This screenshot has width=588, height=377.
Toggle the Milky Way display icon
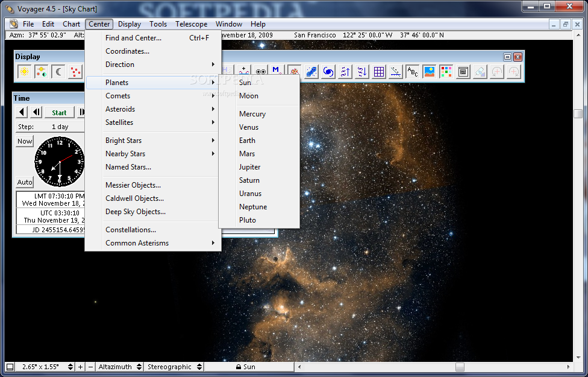311,71
